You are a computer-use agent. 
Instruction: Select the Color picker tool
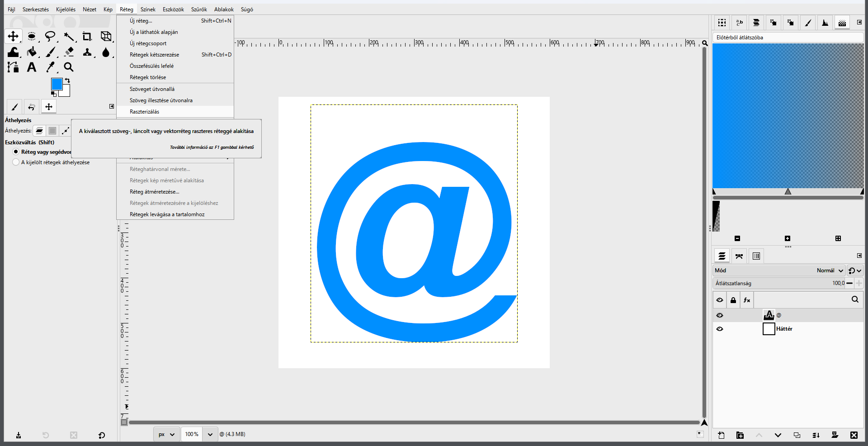50,67
